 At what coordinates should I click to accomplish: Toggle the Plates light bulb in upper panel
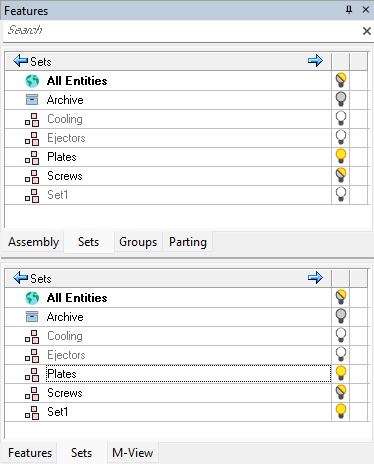pyautogui.click(x=341, y=156)
